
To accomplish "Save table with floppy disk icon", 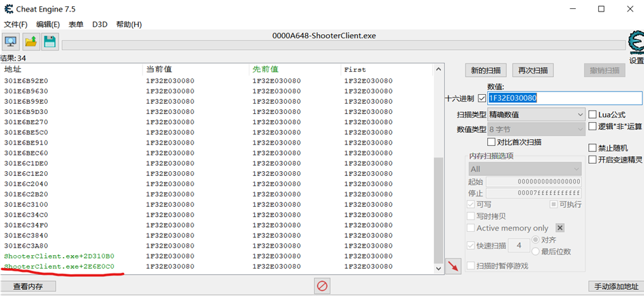I will click(50, 42).
